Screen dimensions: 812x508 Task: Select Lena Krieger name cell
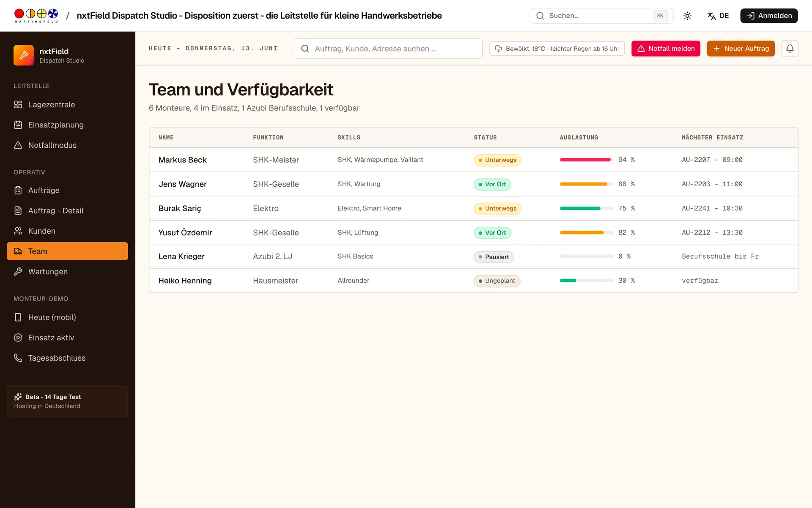pos(181,257)
